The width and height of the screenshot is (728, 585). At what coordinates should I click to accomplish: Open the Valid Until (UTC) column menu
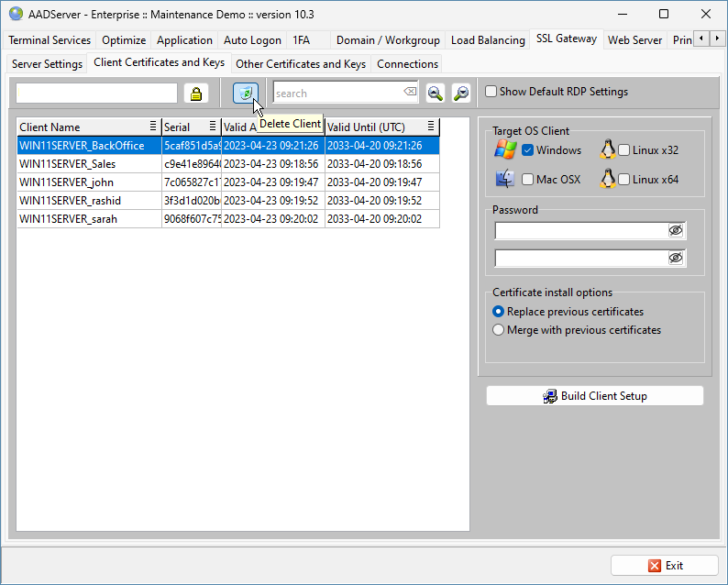[x=431, y=127]
